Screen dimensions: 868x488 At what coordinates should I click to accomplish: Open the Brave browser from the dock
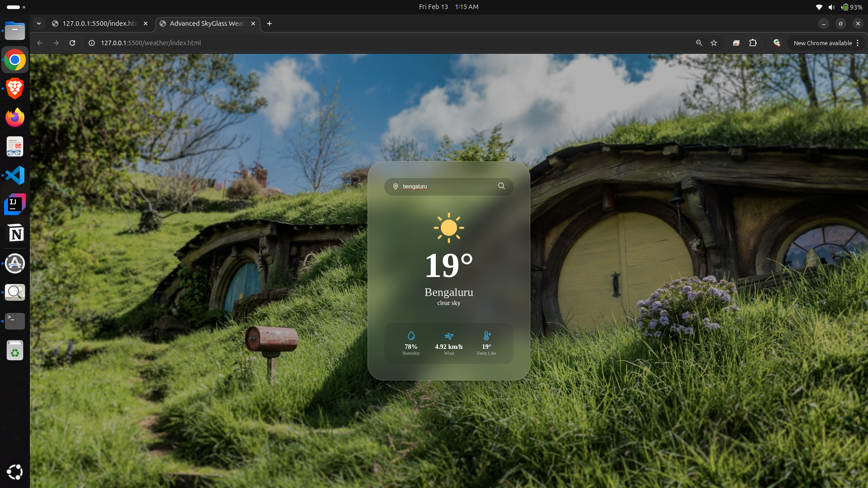(x=15, y=89)
